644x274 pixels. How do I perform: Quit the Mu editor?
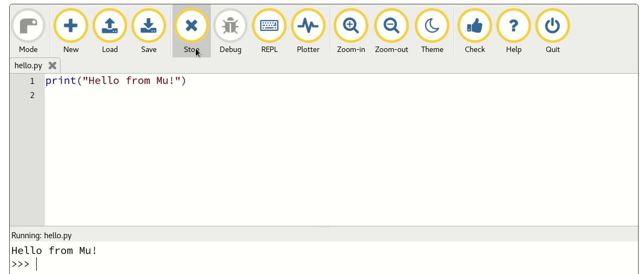[x=553, y=31]
